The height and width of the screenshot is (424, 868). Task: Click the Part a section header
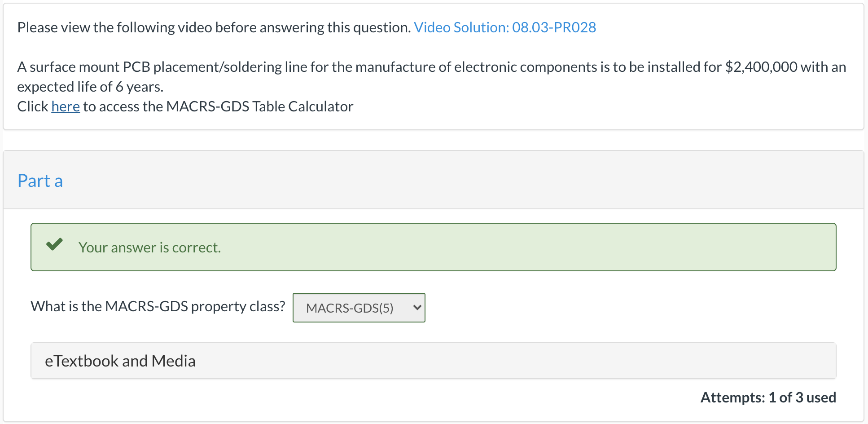pyautogui.click(x=40, y=181)
